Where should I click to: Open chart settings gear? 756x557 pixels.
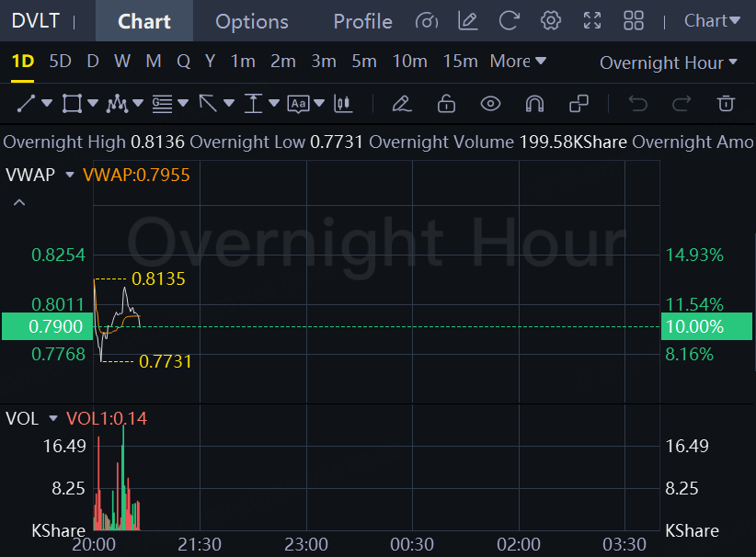click(x=551, y=21)
